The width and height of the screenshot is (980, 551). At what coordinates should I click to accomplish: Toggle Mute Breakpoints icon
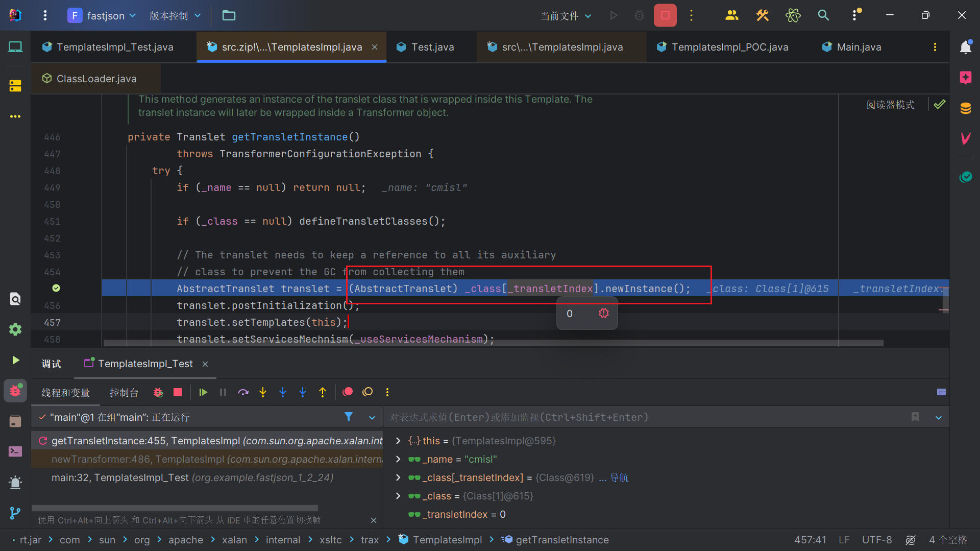(x=367, y=392)
